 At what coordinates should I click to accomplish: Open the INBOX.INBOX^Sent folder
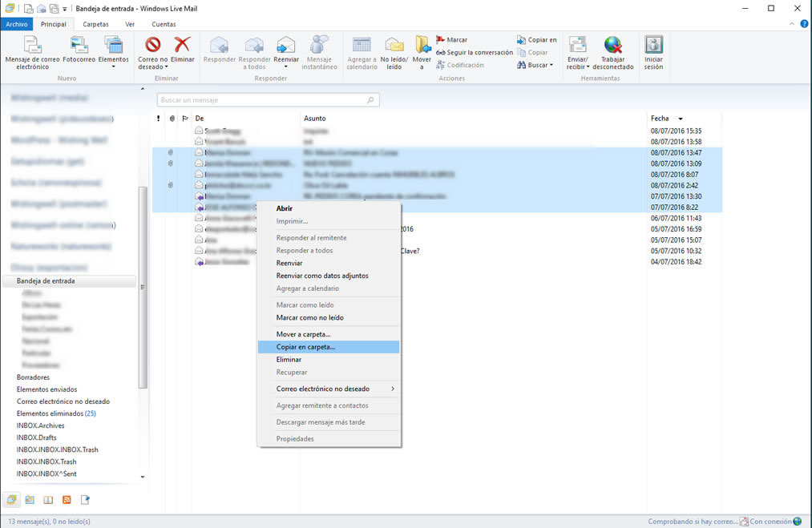click(46, 474)
